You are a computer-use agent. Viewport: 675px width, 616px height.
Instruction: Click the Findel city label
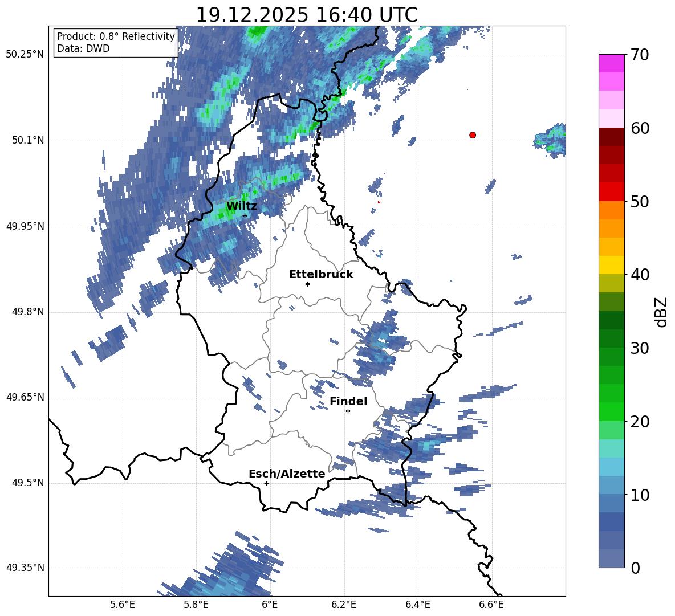pos(348,401)
